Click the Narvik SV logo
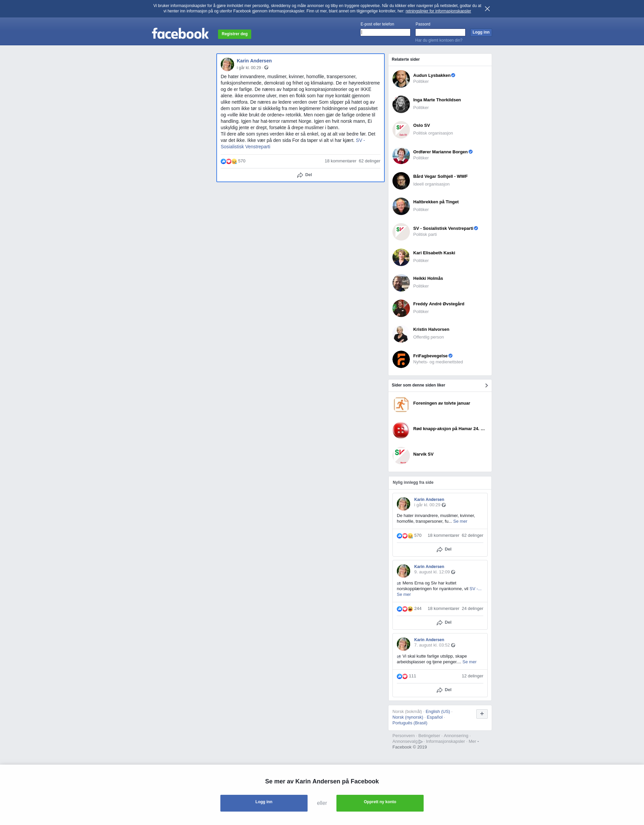This screenshot has width=644, height=825. (x=401, y=456)
